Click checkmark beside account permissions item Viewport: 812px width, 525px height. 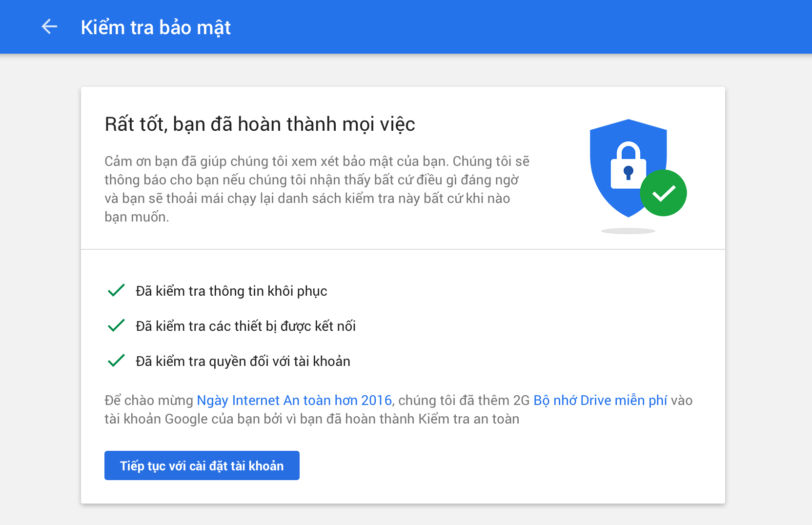pyautogui.click(x=116, y=361)
